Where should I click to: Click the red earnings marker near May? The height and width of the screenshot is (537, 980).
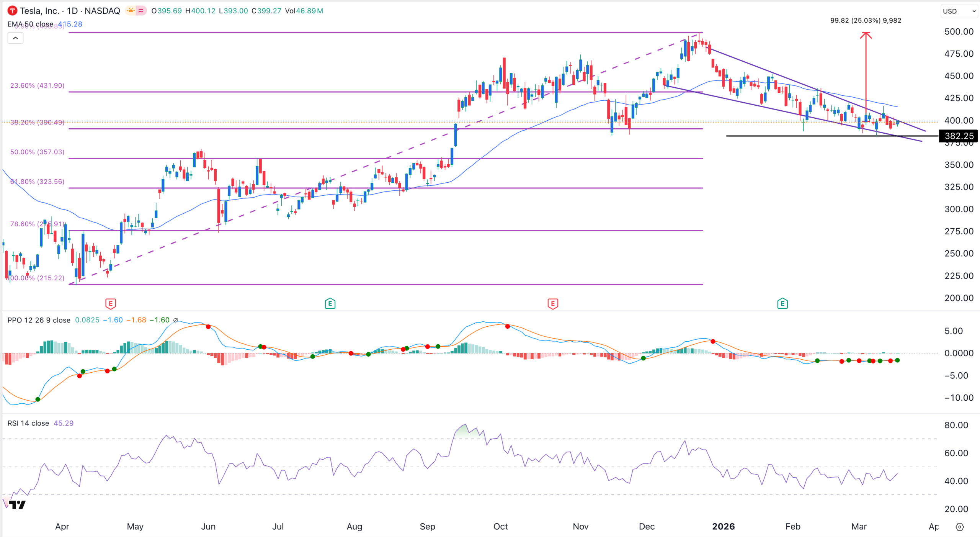coord(111,304)
